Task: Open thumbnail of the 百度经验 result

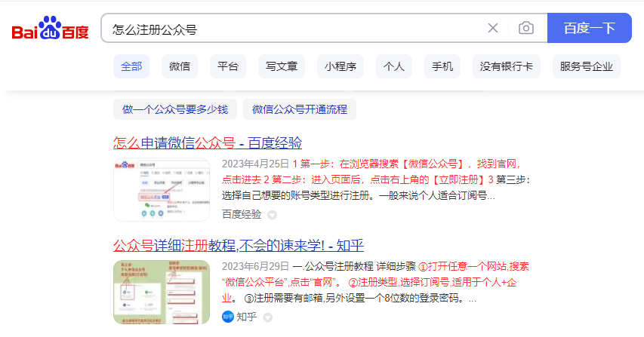Action: pos(162,189)
